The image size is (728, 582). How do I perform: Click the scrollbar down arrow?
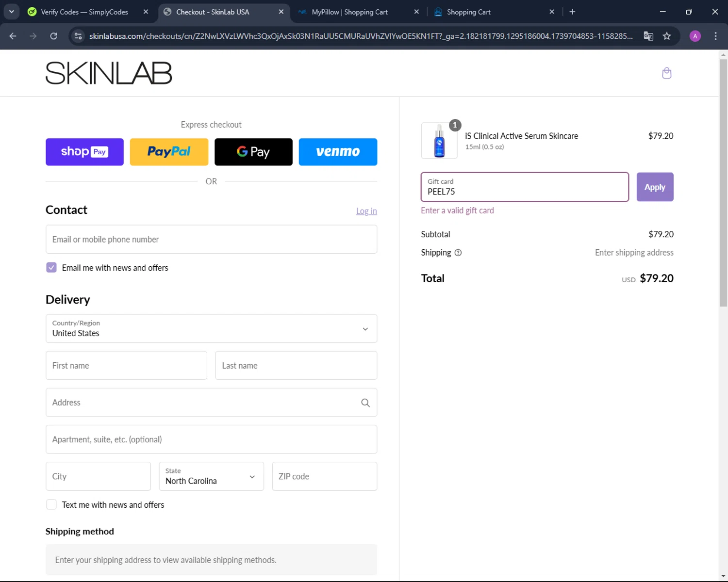(x=723, y=576)
